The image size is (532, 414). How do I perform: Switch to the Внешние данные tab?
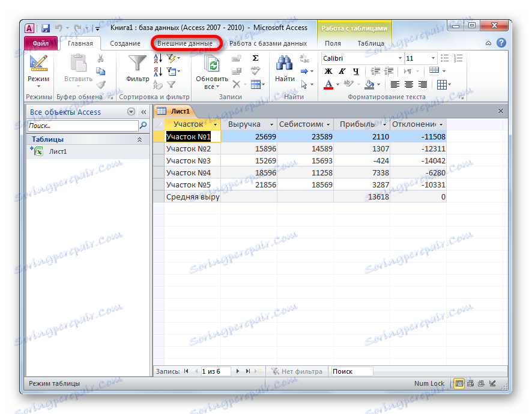click(185, 43)
